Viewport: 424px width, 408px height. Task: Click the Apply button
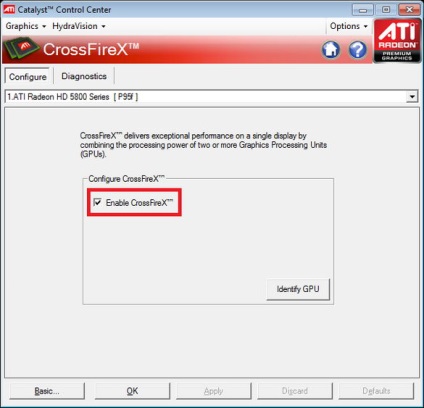click(214, 391)
